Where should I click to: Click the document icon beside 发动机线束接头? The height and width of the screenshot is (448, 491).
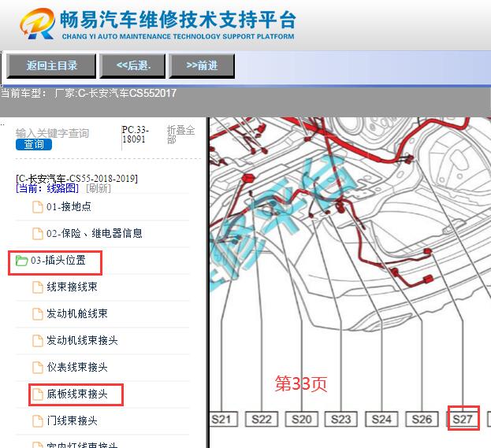click(38, 341)
